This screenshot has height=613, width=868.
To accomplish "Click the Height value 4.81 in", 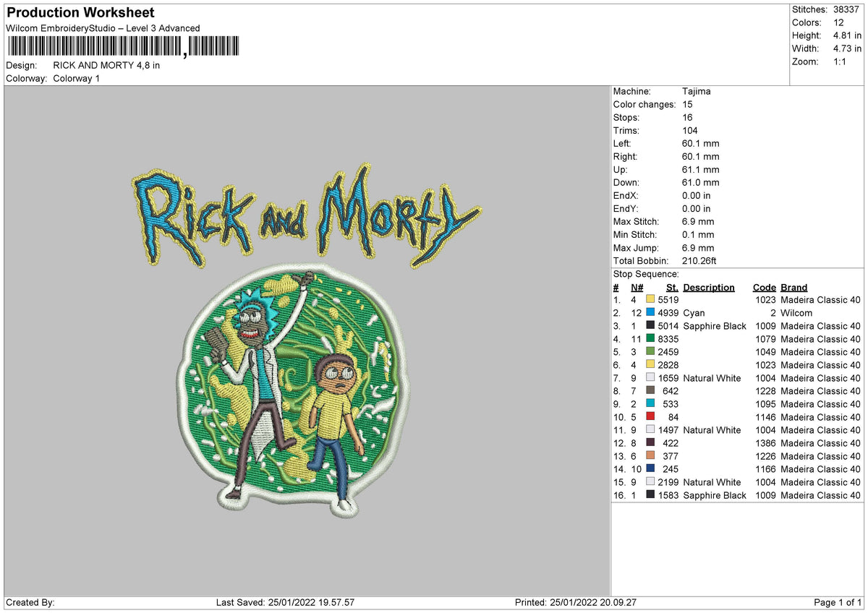I will (847, 35).
